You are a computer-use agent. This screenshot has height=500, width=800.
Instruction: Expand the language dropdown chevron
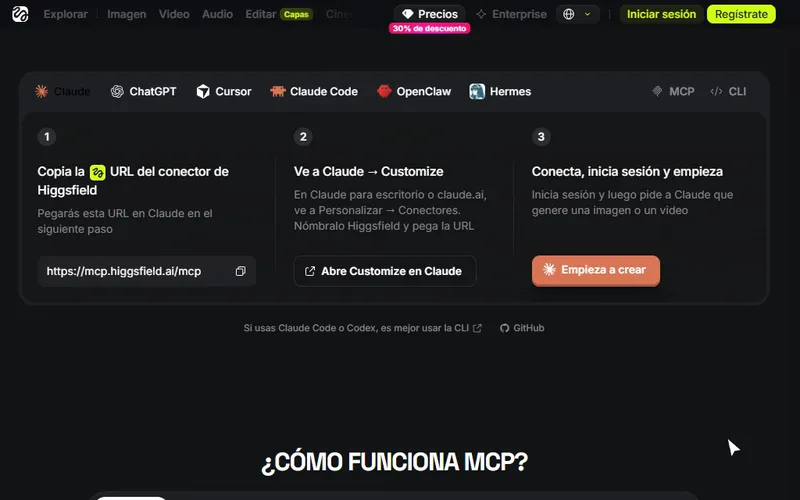point(587,14)
